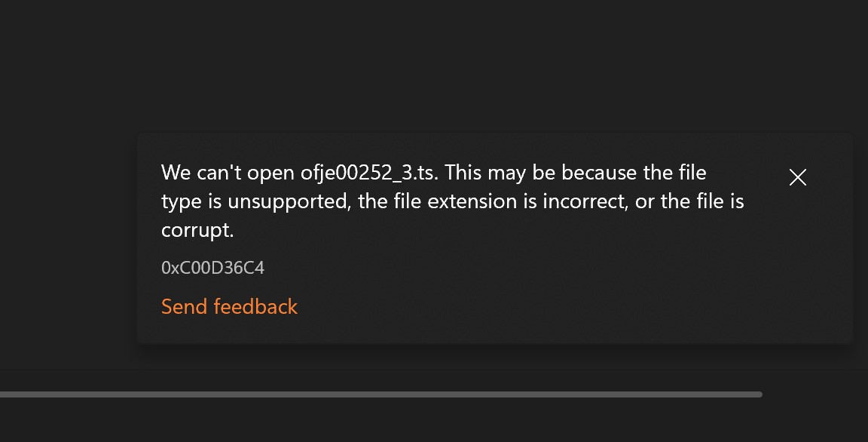Click the left portion of the seek bar
This screenshot has width=868, height=442.
[111, 394]
